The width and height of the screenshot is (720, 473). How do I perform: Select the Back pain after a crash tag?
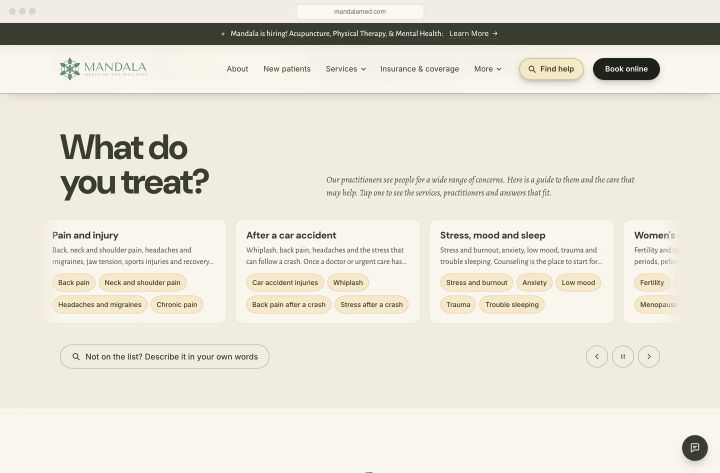pos(288,304)
